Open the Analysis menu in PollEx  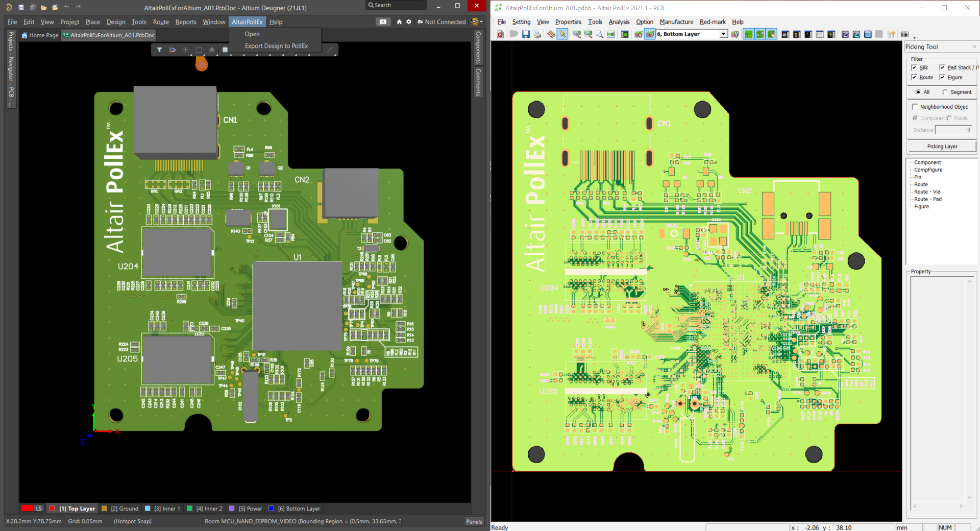click(x=619, y=22)
